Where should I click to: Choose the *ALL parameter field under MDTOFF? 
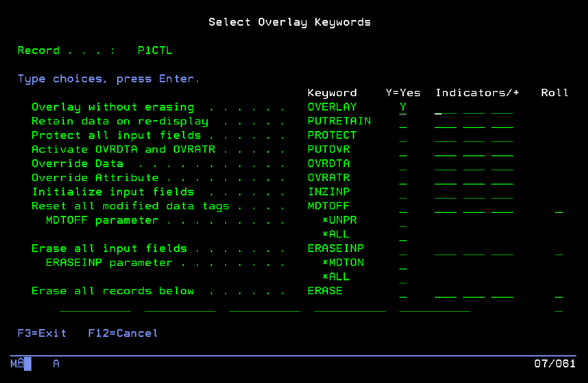403,235
